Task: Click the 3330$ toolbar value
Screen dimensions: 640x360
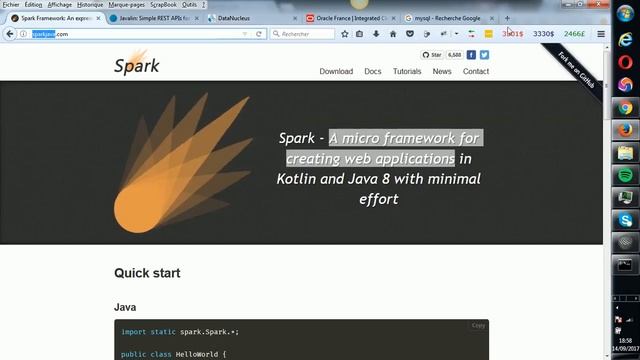Action: click(543, 34)
